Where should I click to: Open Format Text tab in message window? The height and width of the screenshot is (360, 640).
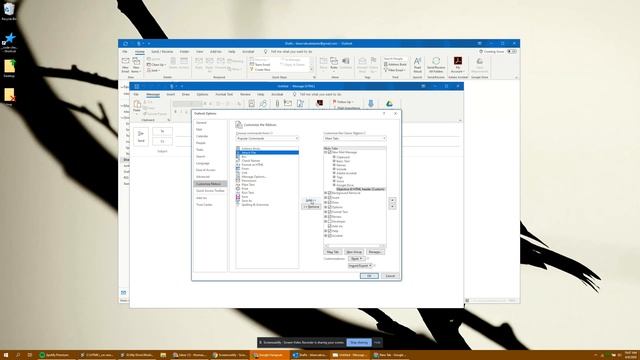click(x=224, y=94)
